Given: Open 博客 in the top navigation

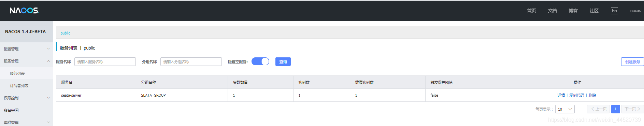Looking at the screenshot, I should (573, 11).
